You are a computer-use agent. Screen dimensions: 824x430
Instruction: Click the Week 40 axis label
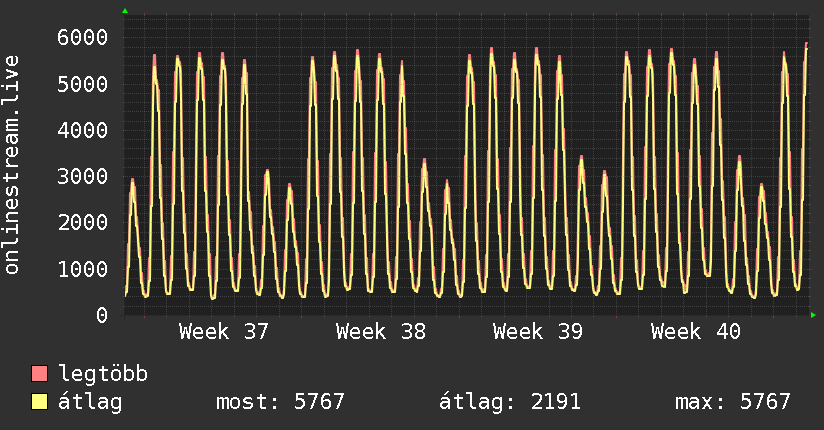(696, 332)
